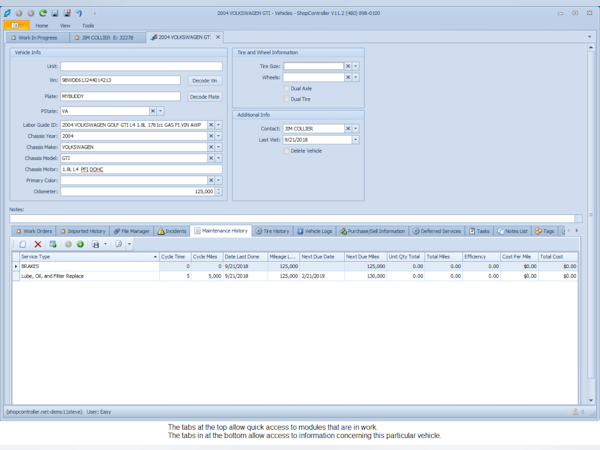Expand the Chassis Make dropdown

pos(219,147)
